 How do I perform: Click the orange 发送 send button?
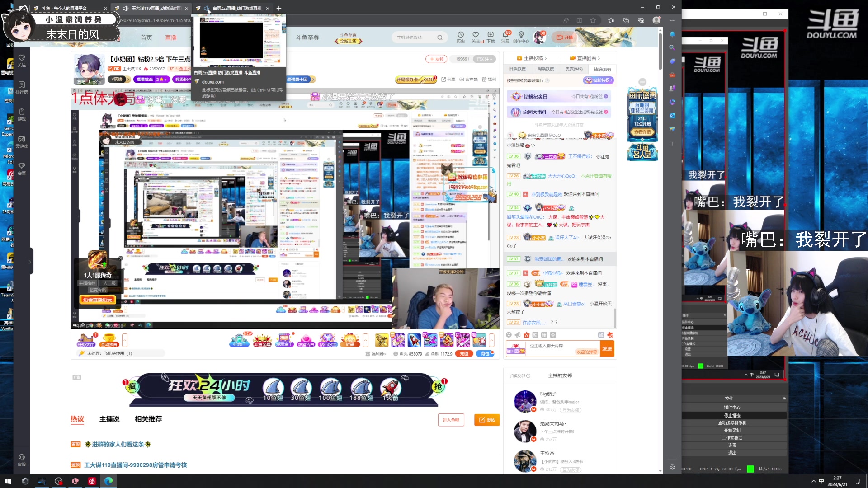(607, 348)
